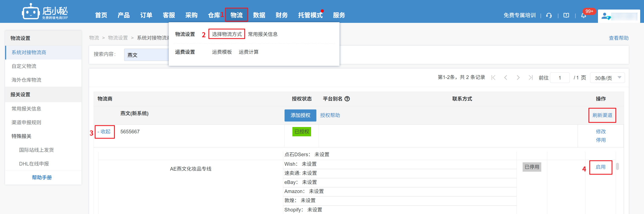
Task: Click the page number input field
Action: [560, 78]
